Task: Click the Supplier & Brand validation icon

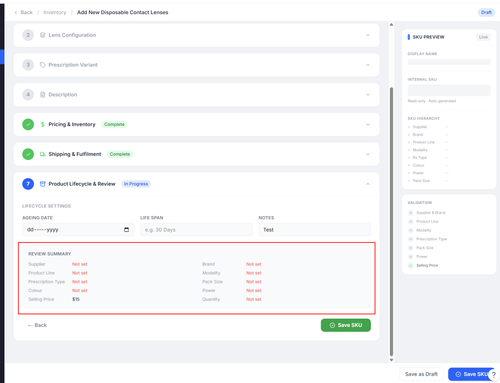Action: (411, 213)
